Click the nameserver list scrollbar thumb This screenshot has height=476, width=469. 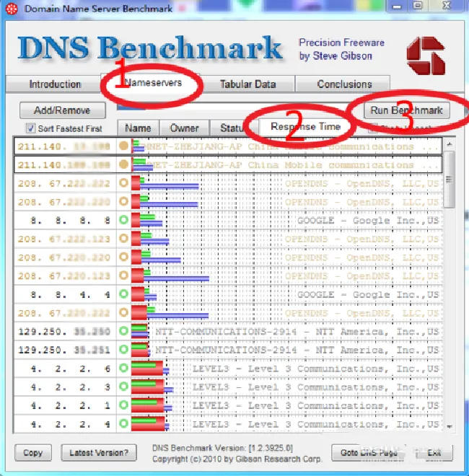point(450,180)
